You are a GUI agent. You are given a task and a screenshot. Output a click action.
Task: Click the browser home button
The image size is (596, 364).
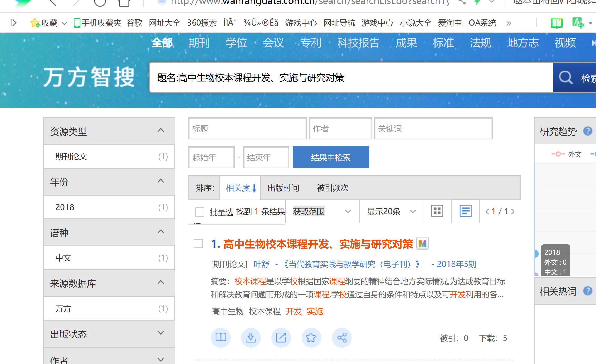coord(124,2)
